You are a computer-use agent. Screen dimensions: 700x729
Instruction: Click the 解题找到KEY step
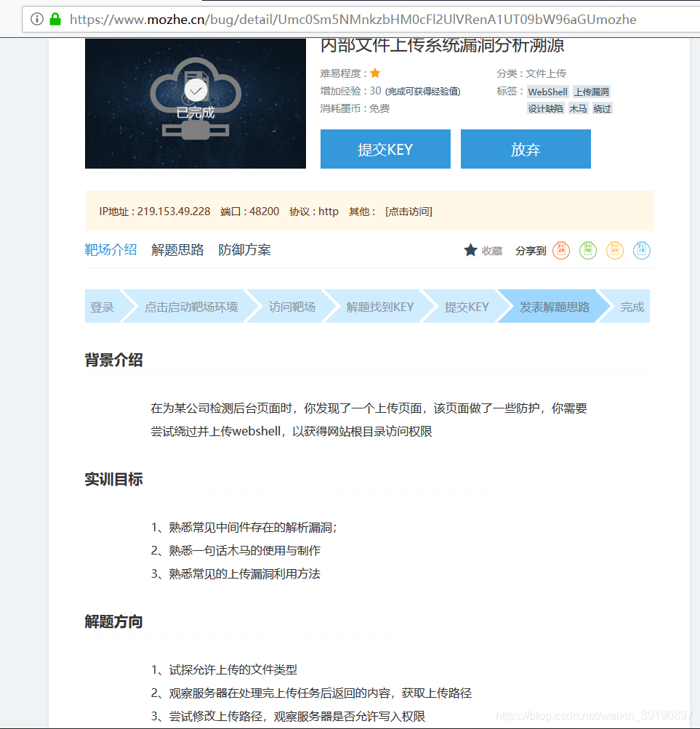pyautogui.click(x=380, y=307)
